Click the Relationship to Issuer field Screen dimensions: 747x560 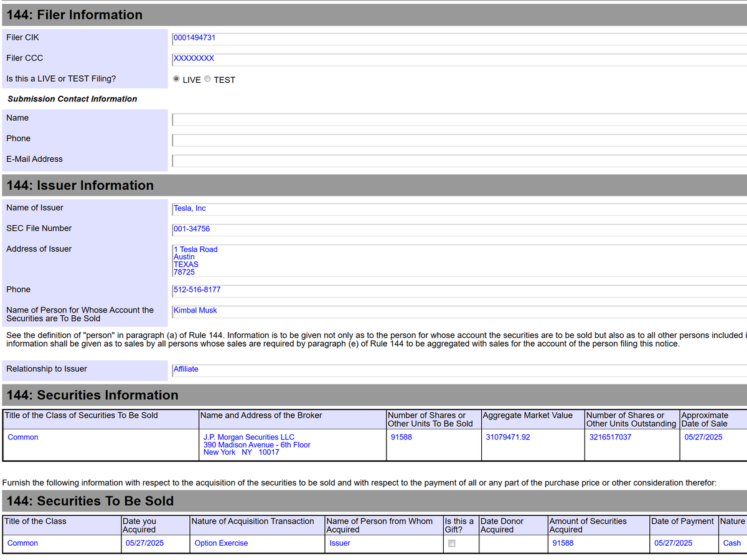pos(459,370)
